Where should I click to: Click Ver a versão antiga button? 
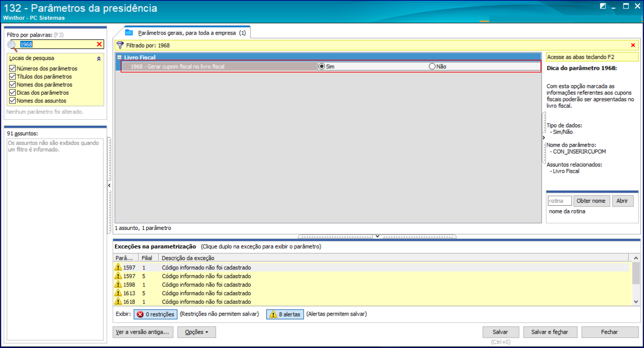[143, 332]
